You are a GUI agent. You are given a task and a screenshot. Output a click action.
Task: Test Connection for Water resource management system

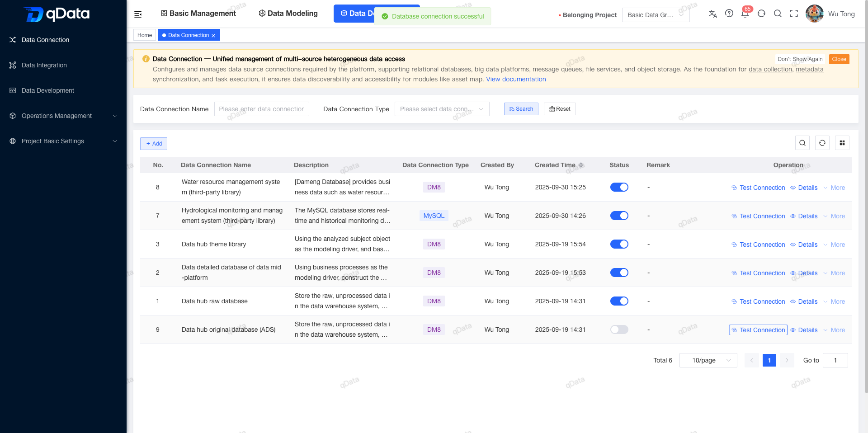coord(758,188)
